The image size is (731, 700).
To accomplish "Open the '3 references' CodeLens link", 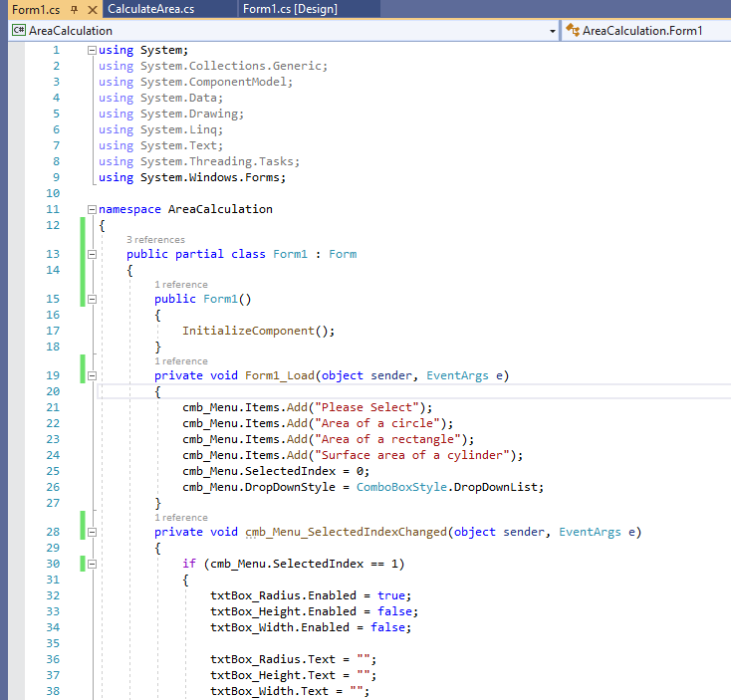I will [x=155, y=240].
